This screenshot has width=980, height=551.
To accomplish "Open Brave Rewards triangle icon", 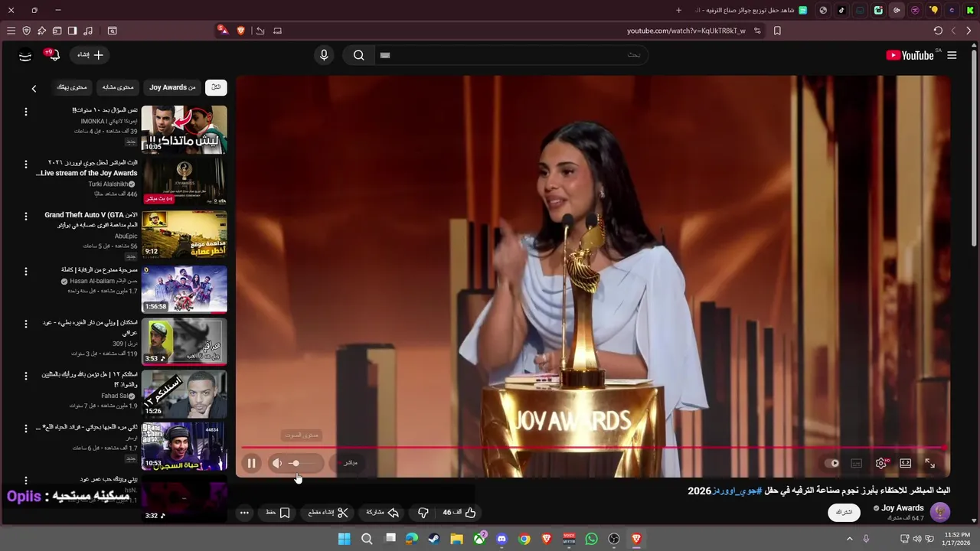I will point(222,30).
